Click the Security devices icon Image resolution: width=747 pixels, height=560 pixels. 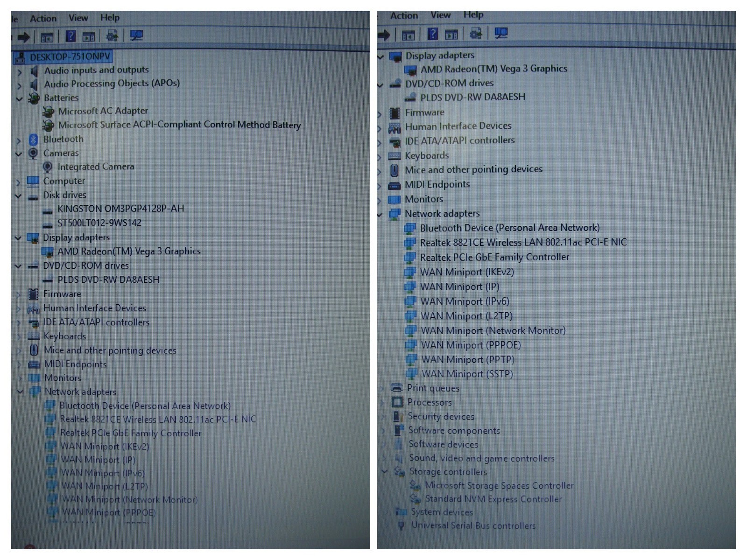tap(398, 416)
